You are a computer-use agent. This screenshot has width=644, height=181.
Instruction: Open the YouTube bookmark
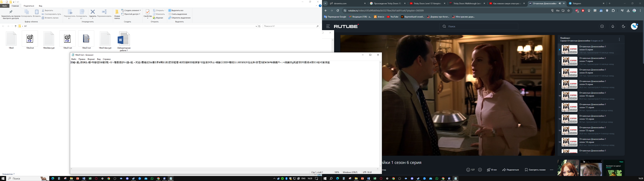(392, 17)
